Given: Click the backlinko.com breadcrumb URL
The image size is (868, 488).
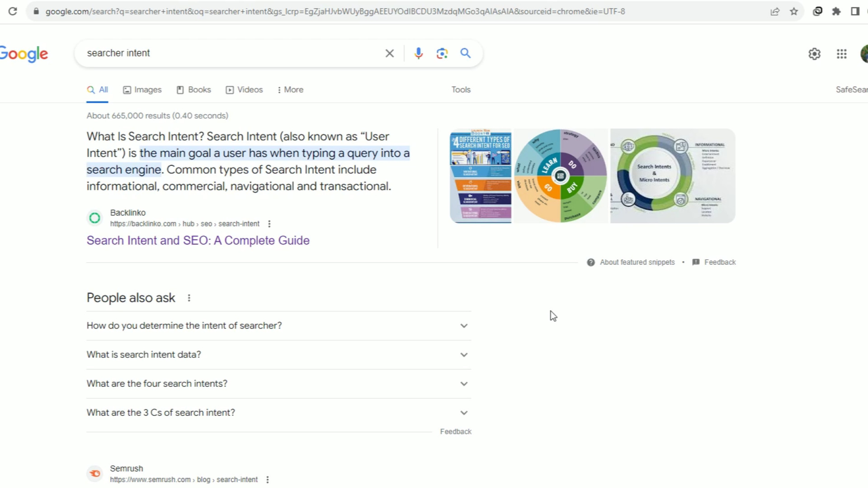Looking at the screenshot, I should (185, 224).
